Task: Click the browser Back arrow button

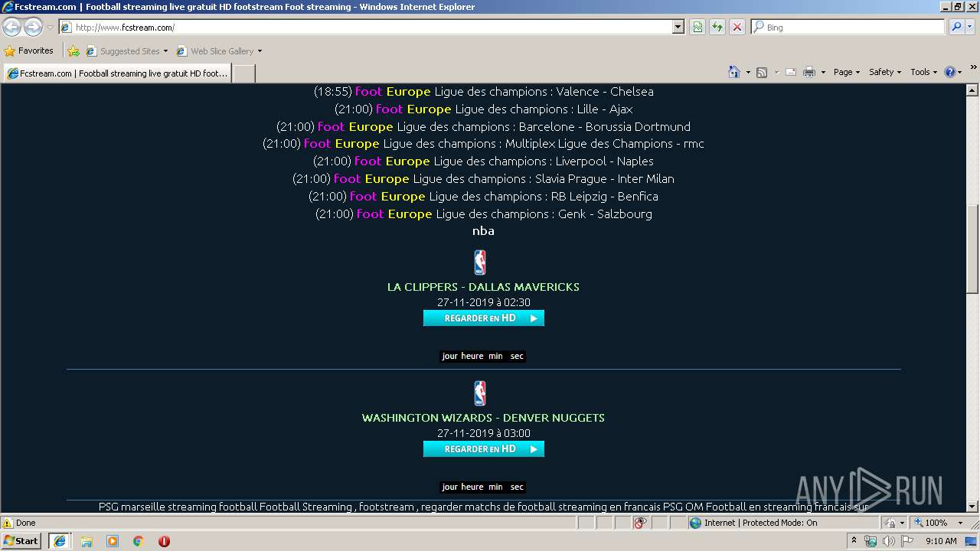Action: pyautogui.click(x=12, y=28)
